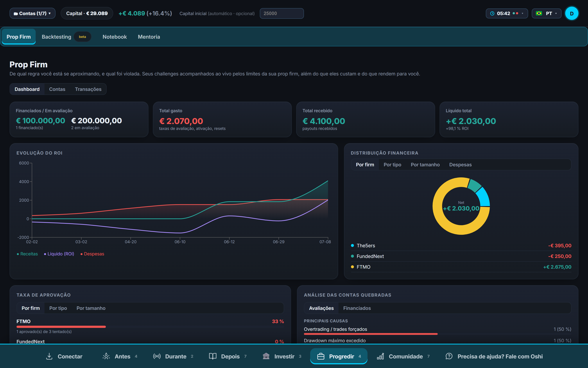
Task: Edit the Capital inicial field showing 25000
Action: tap(282, 13)
